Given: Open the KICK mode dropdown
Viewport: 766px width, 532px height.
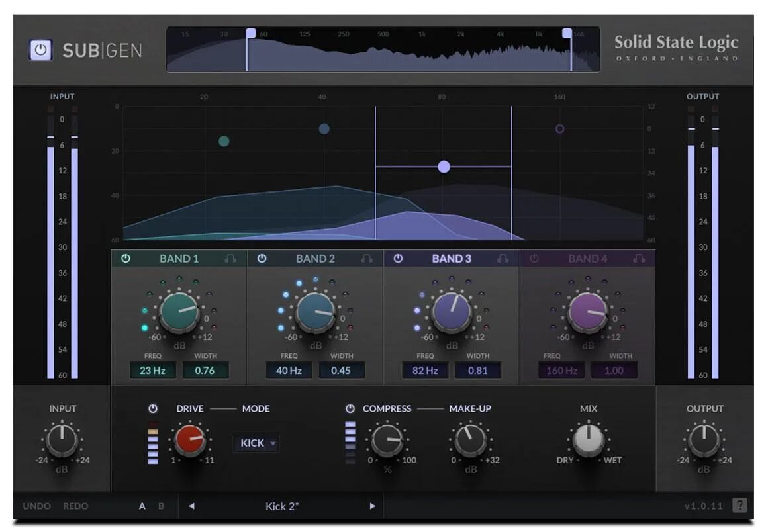Looking at the screenshot, I should click(256, 443).
